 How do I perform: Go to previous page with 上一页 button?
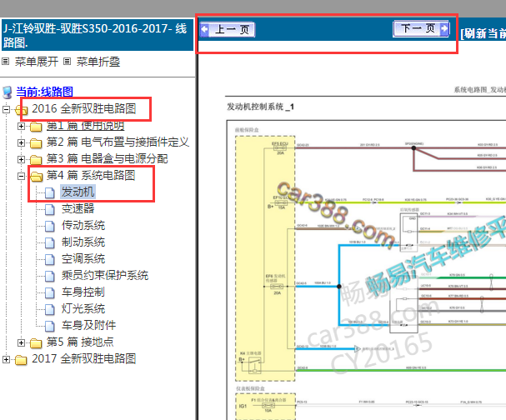click(228, 30)
